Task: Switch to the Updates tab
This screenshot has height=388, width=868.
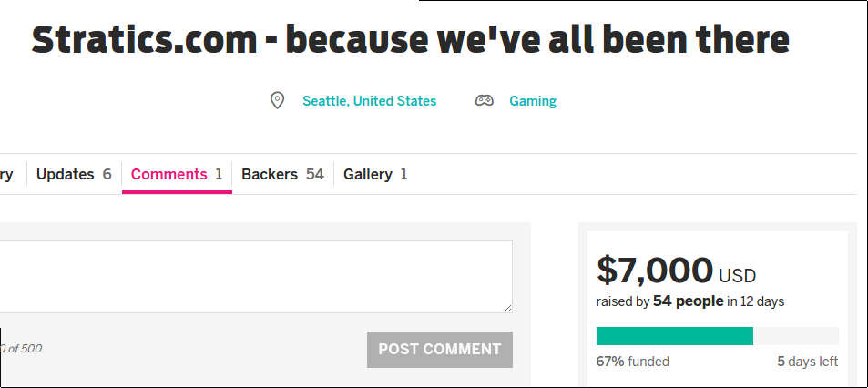Action: [x=74, y=174]
